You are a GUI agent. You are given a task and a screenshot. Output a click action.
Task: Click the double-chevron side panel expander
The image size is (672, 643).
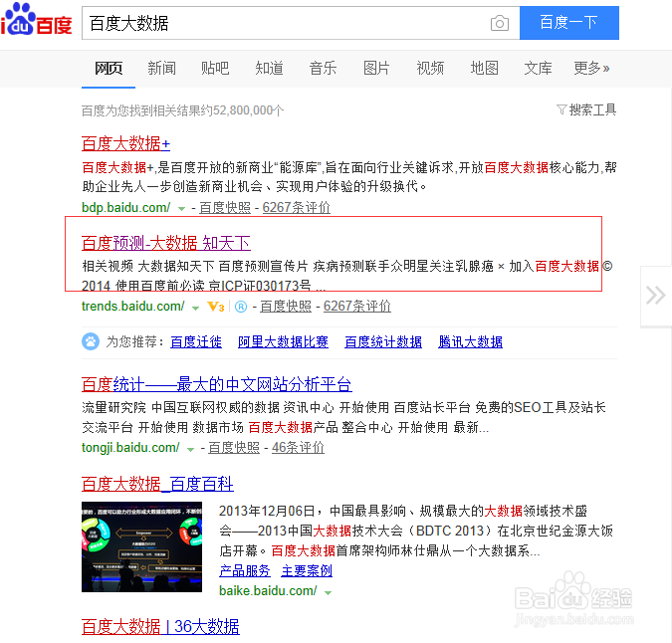(x=656, y=296)
